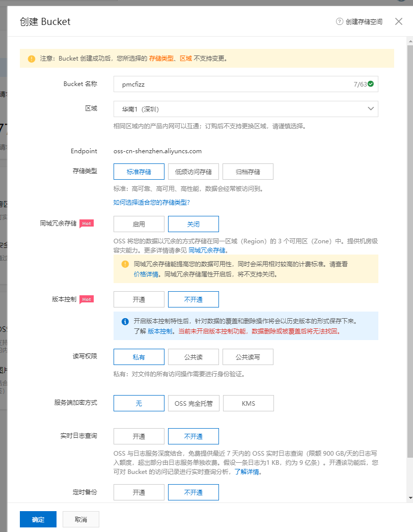Image resolution: width=413 pixels, height=532 pixels.
Task: Choose KMS as the server-side encryption method
Action: click(248, 403)
